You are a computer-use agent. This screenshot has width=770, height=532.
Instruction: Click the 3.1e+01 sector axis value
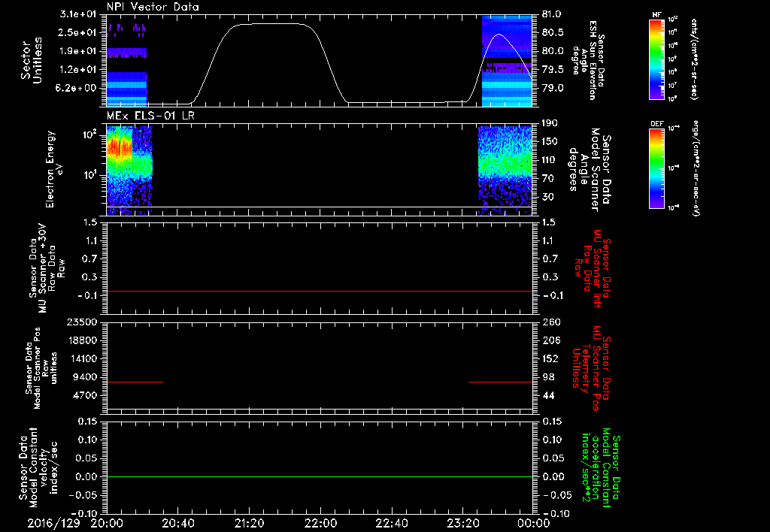coord(77,14)
